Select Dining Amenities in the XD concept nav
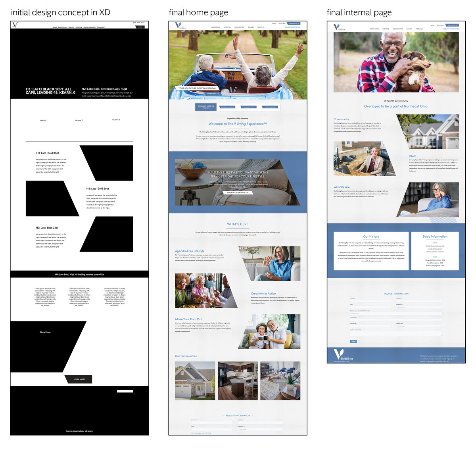 click(90, 27)
